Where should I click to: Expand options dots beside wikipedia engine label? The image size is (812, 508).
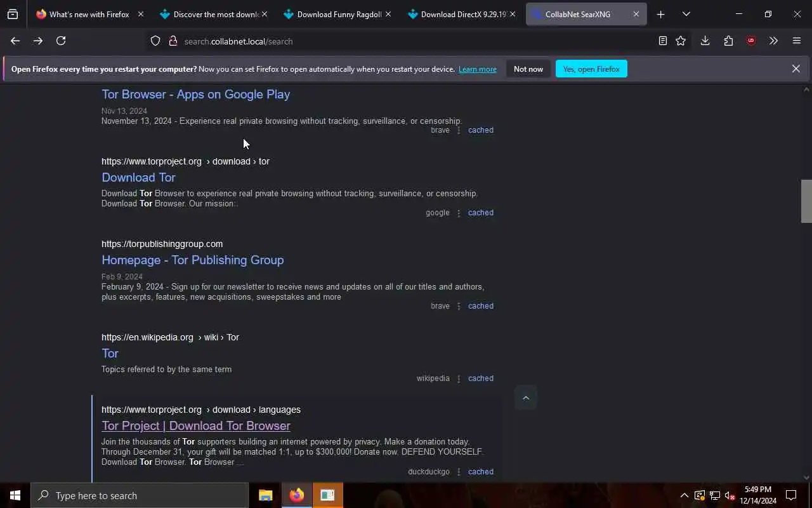pos(459,378)
